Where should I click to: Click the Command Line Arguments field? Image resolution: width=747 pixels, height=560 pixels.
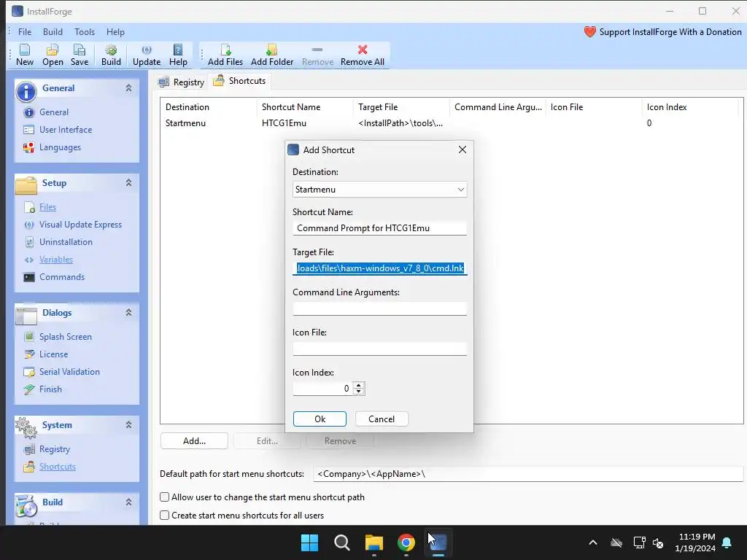click(x=379, y=308)
